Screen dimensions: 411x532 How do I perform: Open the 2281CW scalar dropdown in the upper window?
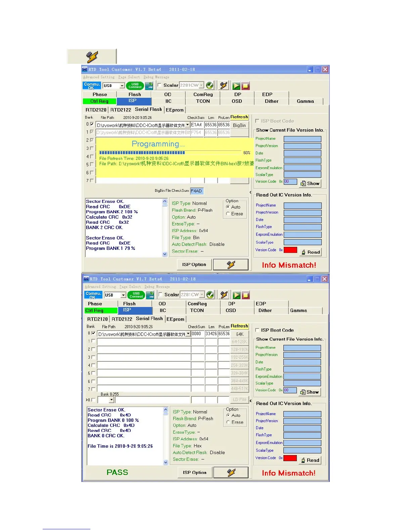click(x=202, y=85)
